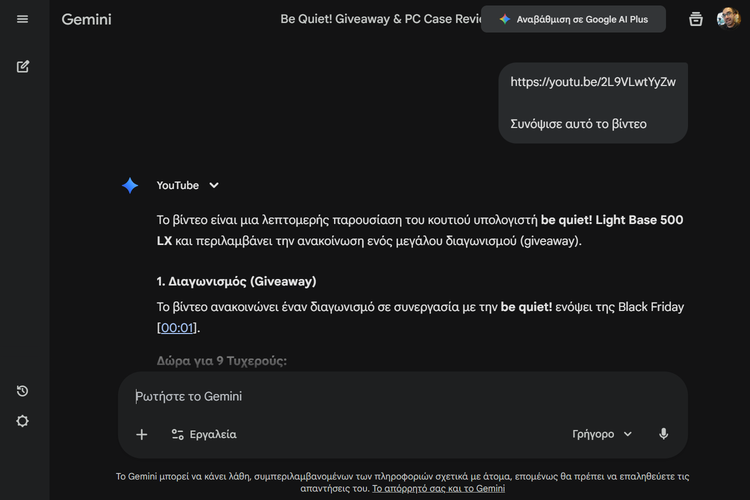
Task: Open activity history clock icon
Action: pos(23,391)
